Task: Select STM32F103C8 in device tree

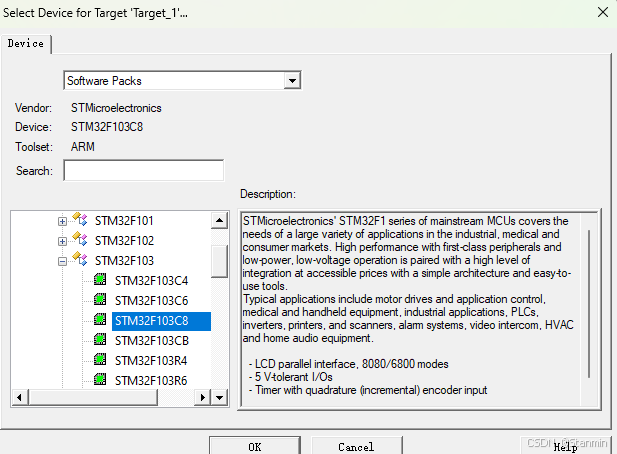Action: pos(161,321)
